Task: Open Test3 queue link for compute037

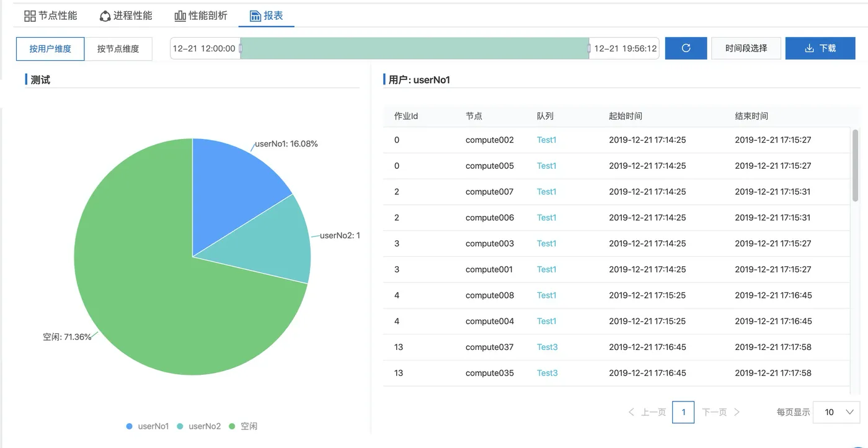Action: pyautogui.click(x=547, y=347)
